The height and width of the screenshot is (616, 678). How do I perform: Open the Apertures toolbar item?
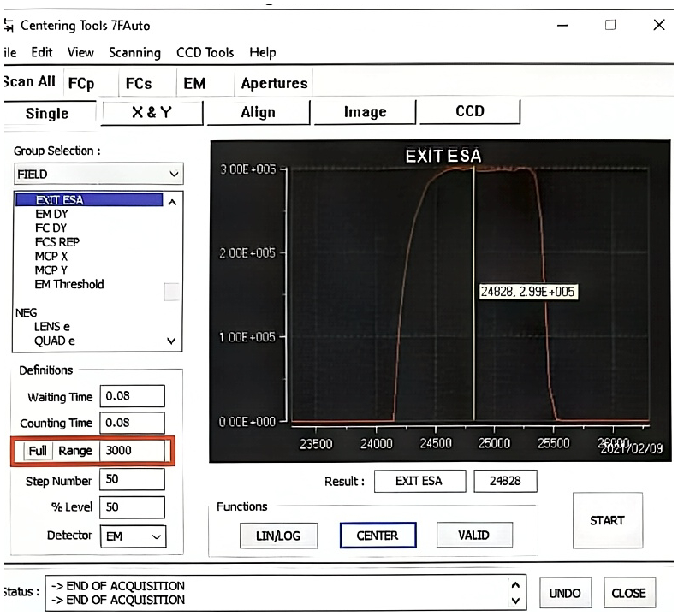274,83
